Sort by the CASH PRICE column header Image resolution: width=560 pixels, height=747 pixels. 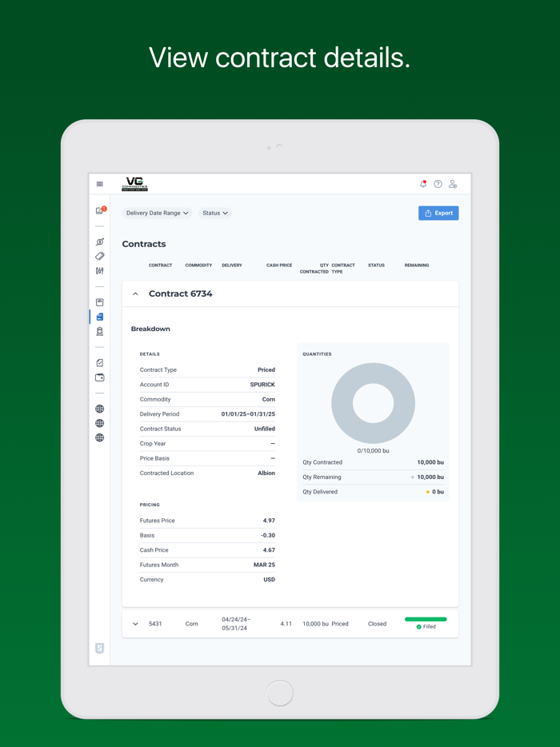[279, 265]
